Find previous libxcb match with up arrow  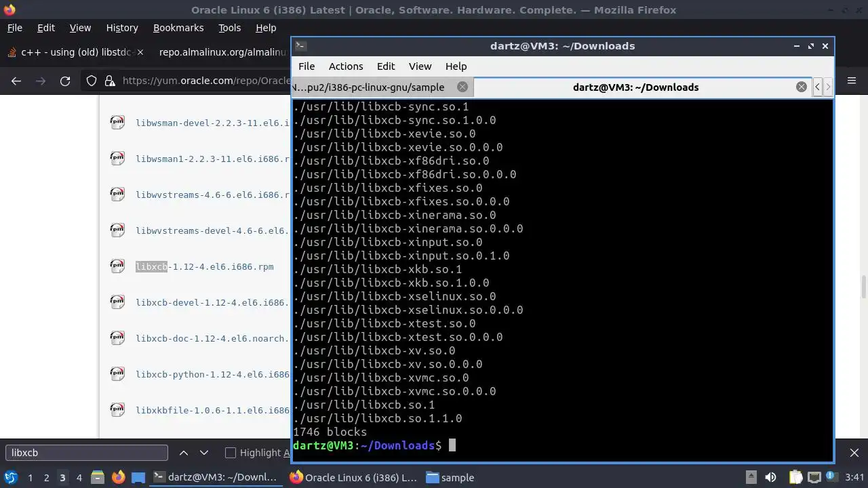click(x=184, y=453)
